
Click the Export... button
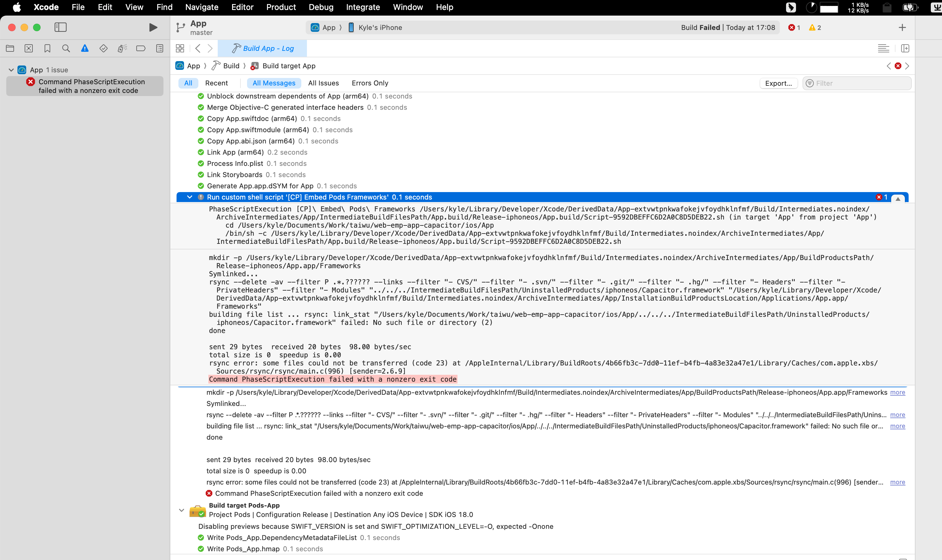778,83
